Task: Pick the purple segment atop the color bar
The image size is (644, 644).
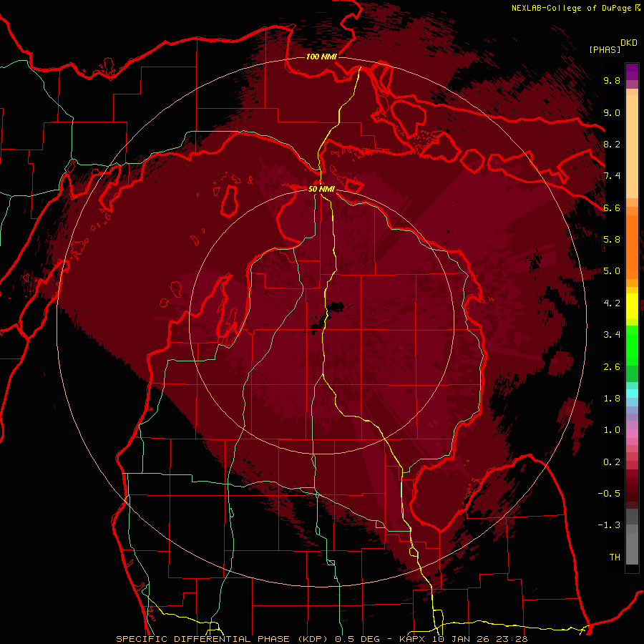Action: (x=632, y=72)
